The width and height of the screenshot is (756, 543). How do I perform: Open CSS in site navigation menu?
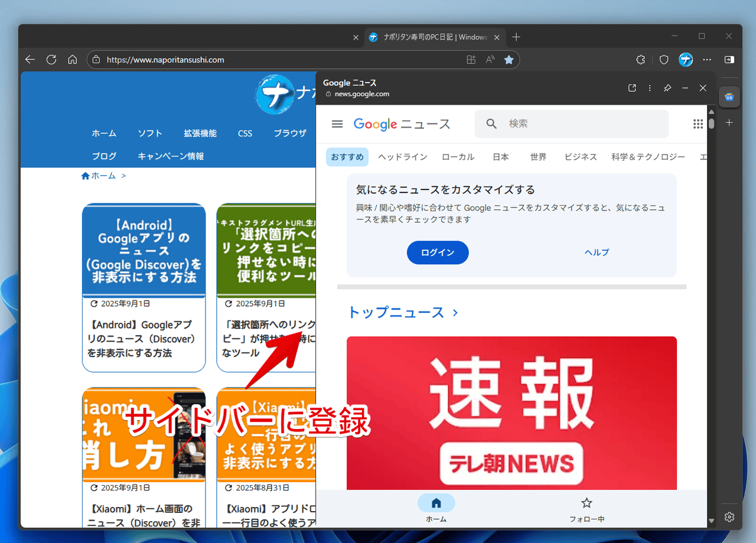pos(245,134)
